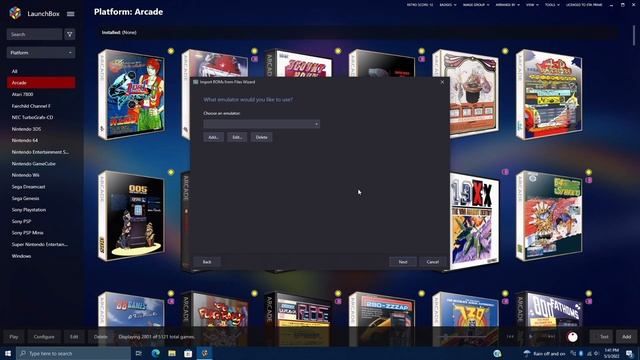Viewport: 640px width, 360px height.
Task: Open the Arranged By dropdown menu
Action: pos(508,5)
